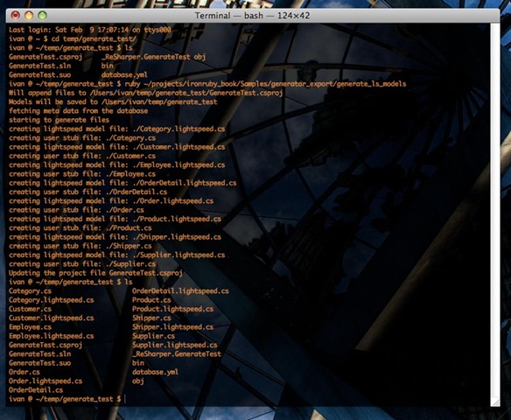The image size is (511, 420).
Task: Click 'obj' beside _ReSharper.GenerateTest in first listing
Action: (199, 57)
